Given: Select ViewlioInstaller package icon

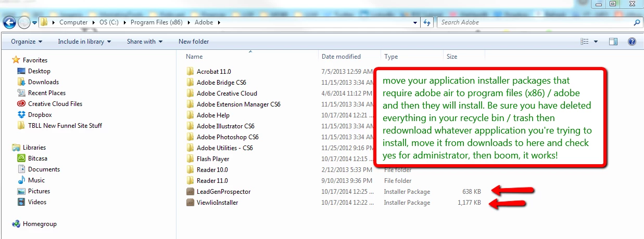Looking at the screenshot, I should point(190,203).
